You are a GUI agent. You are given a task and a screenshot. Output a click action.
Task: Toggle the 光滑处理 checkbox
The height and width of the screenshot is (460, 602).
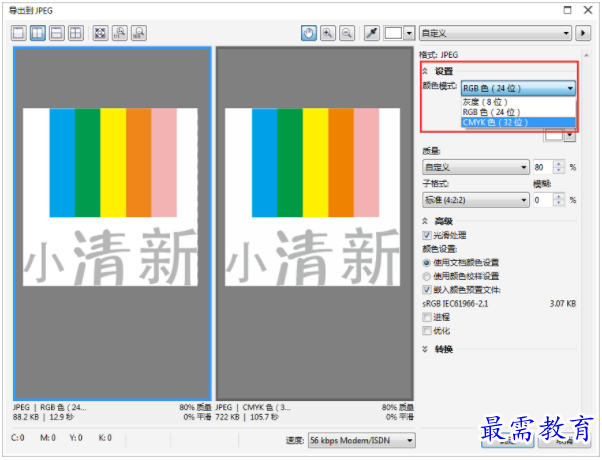click(x=427, y=235)
